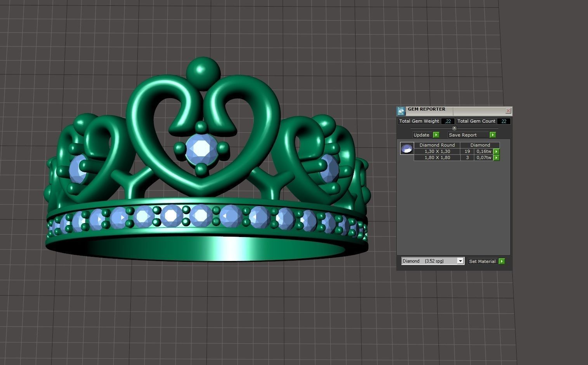Click the Total Gem Count label
Image resolution: width=588 pixels, height=365 pixels.
pyautogui.click(x=476, y=121)
